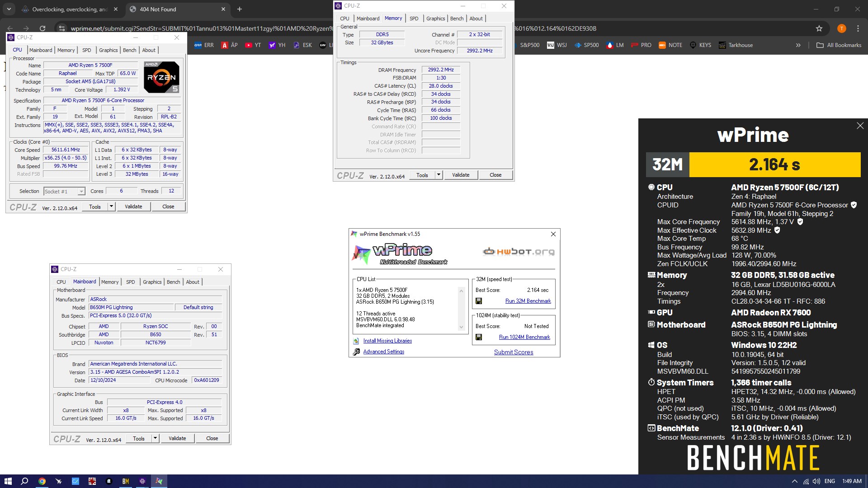Select wPrime icon in the taskbar

point(159,481)
